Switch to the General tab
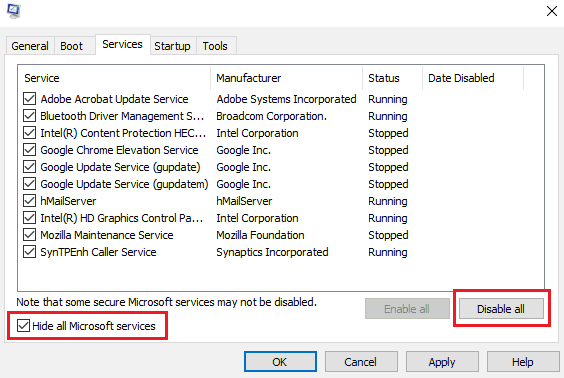564x378 pixels. (30, 46)
